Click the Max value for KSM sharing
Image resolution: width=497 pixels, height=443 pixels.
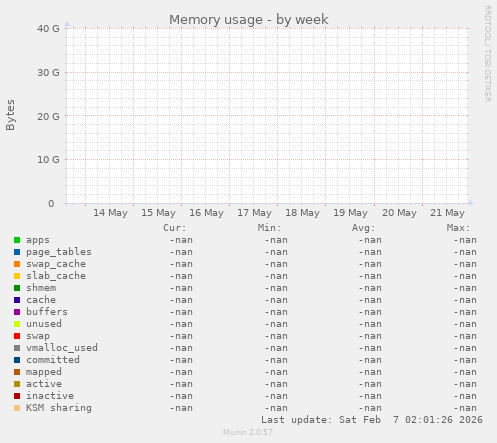tap(465, 408)
